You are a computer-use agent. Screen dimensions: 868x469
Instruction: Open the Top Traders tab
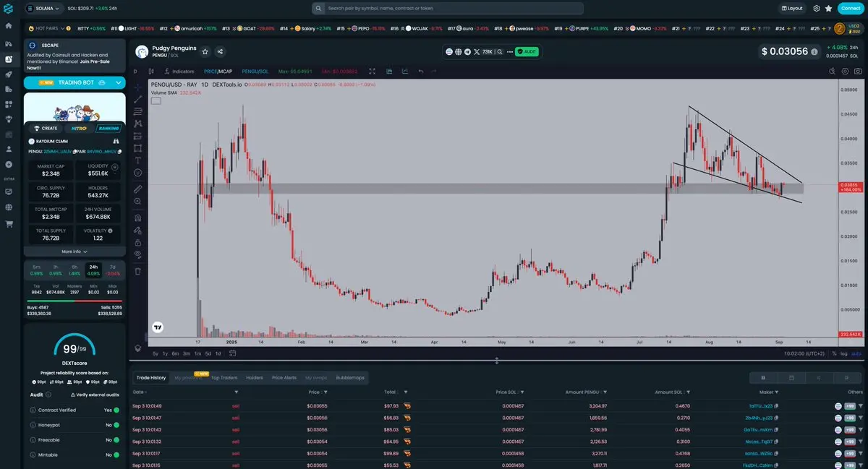click(224, 377)
